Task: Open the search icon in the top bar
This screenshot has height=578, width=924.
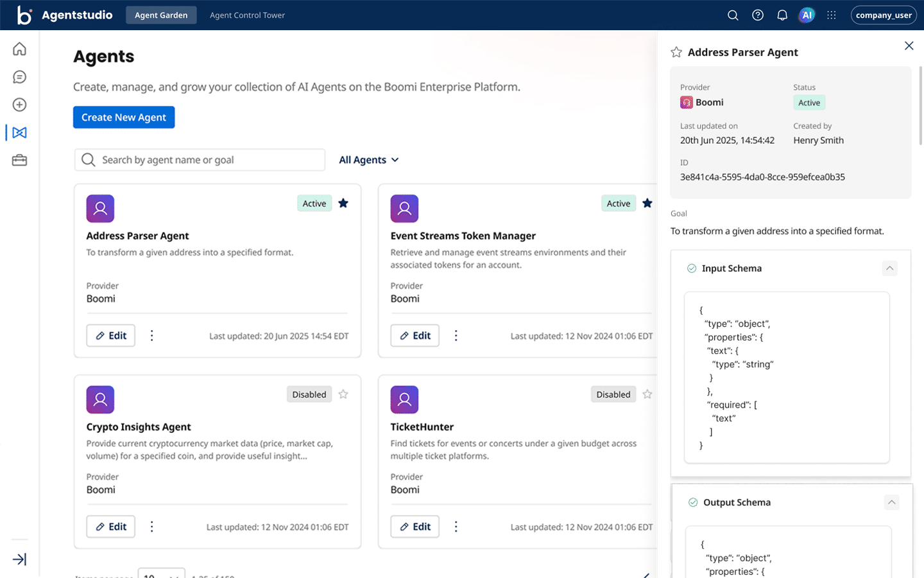Action: tap(733, 15)
